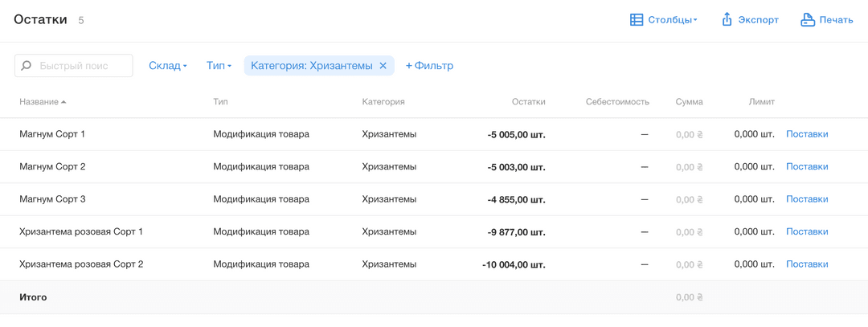Open Поставки link for Магнум Сорт 3

807,199
